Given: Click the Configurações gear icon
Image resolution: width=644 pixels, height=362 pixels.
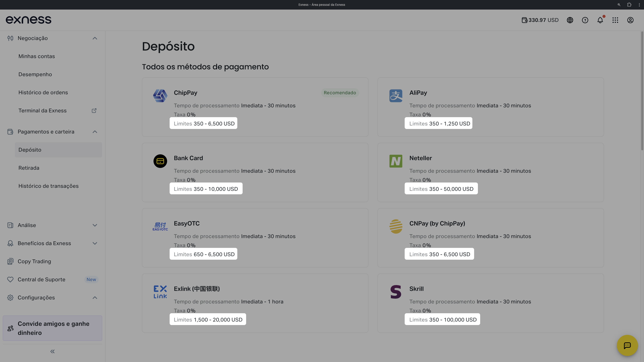Looking at the screenshot, I should click(10, 298).
